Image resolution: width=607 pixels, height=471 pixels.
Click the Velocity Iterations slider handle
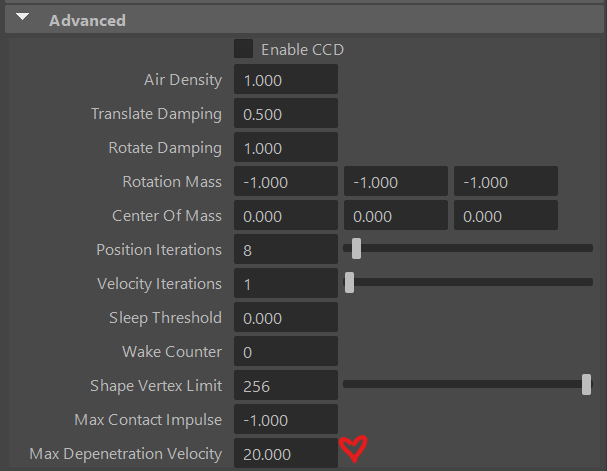coord(349,284)
